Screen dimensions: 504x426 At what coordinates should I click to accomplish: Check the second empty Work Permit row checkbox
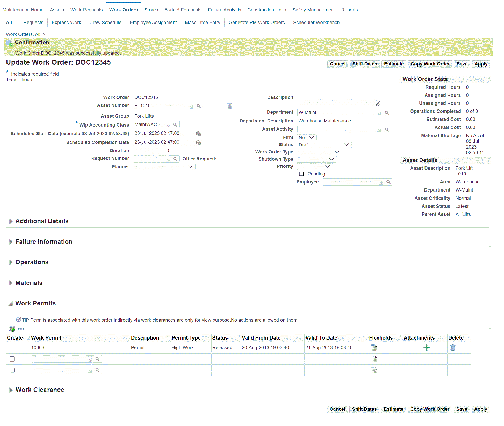(12, 370)
